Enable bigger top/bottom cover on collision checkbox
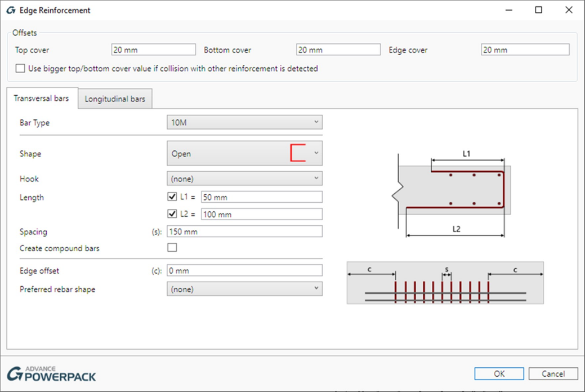The height and width of the screenshot is (392, 585). click(x=20, y=69)
